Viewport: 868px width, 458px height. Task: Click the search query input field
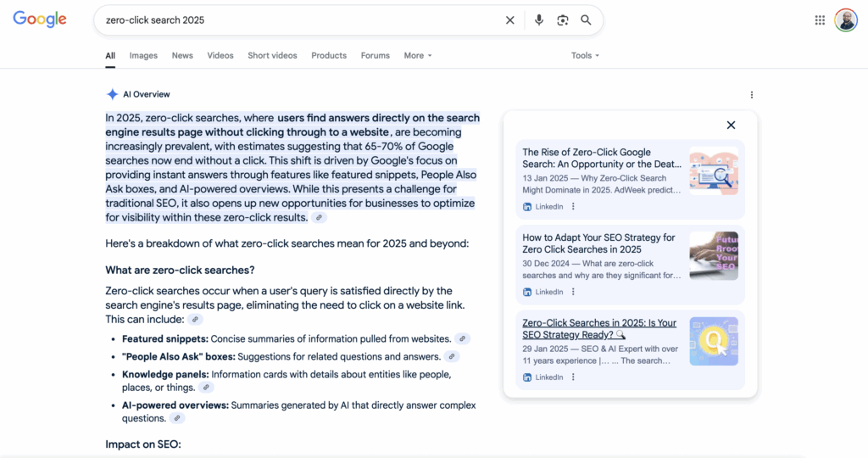tap(299, 20)
